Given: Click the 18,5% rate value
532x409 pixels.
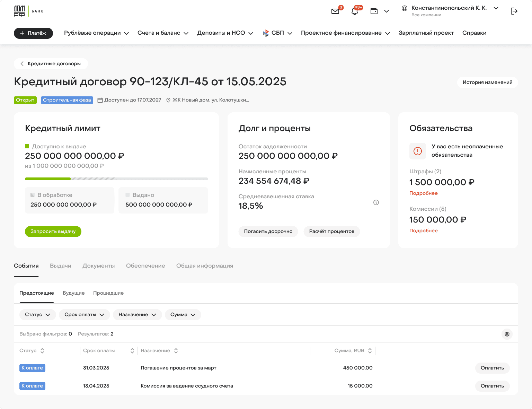Looking at the screenshot, I should coord(251,206).
